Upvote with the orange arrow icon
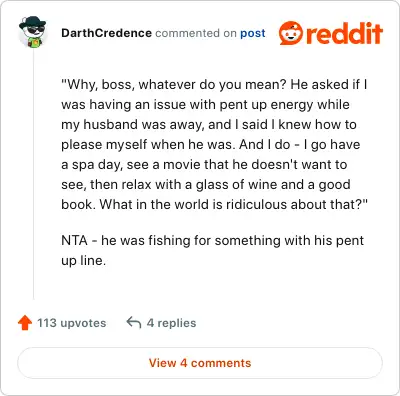Screen dimensions: 400x396 point(25,323)
